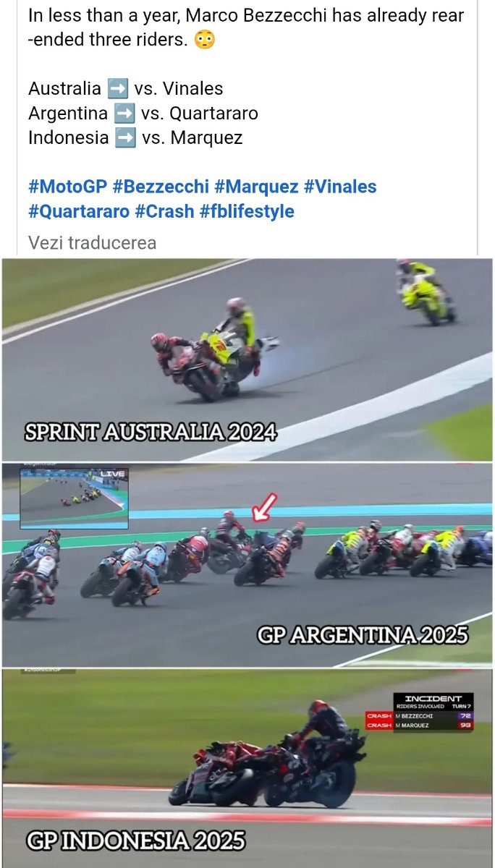Open the GP Indonesia 2025 photo
This screenshot has width=495, height=868.
click(x=247, y=768)
